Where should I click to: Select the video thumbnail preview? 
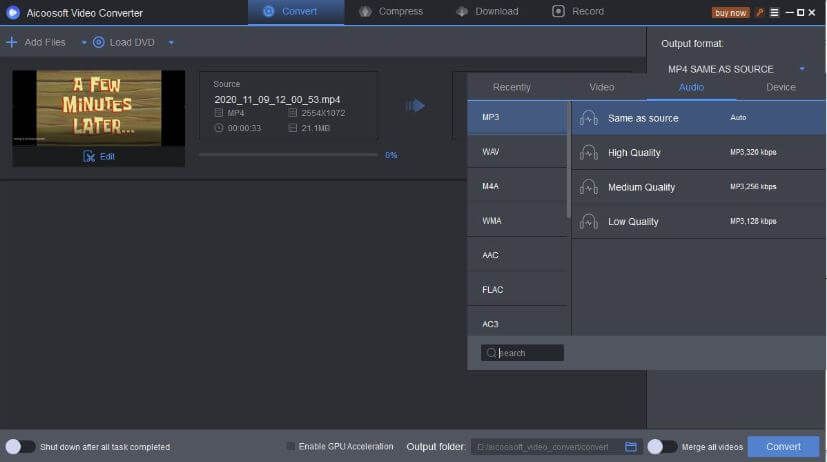pos(99,108)
